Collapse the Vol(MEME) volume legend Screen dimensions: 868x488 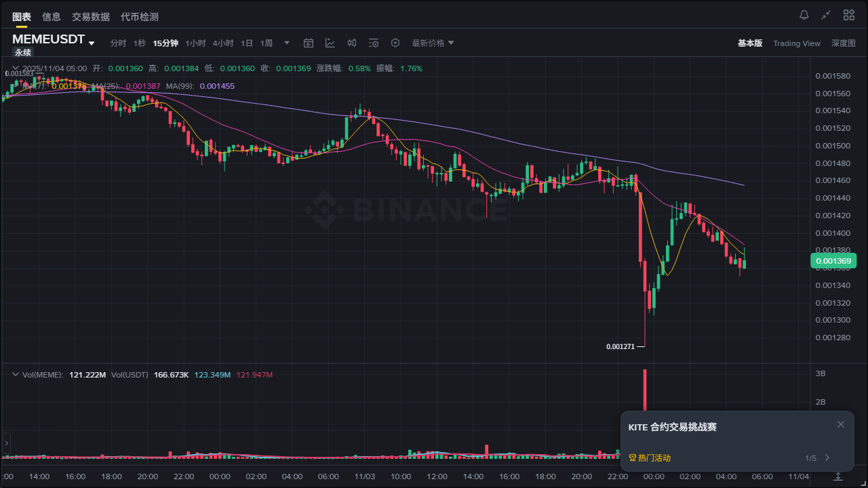pos(14,374)
